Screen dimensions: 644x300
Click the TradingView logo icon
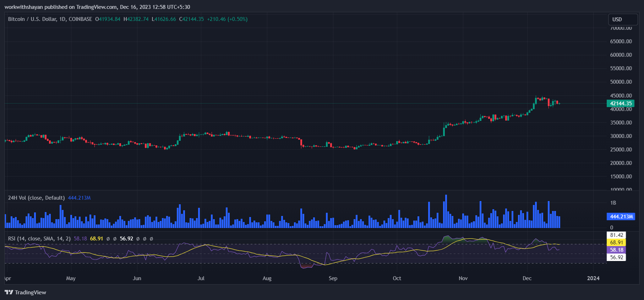(9, 292)
